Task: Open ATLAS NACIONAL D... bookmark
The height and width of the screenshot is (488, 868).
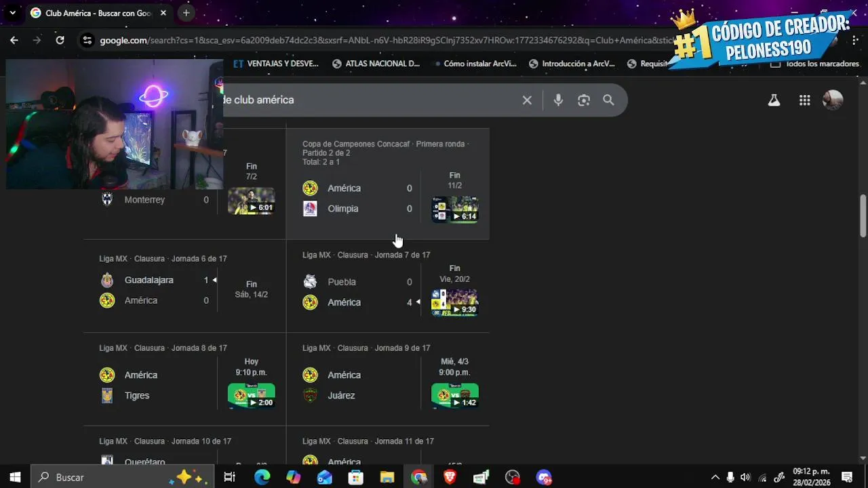Action: pyautogui.click(x=376, y=64)
